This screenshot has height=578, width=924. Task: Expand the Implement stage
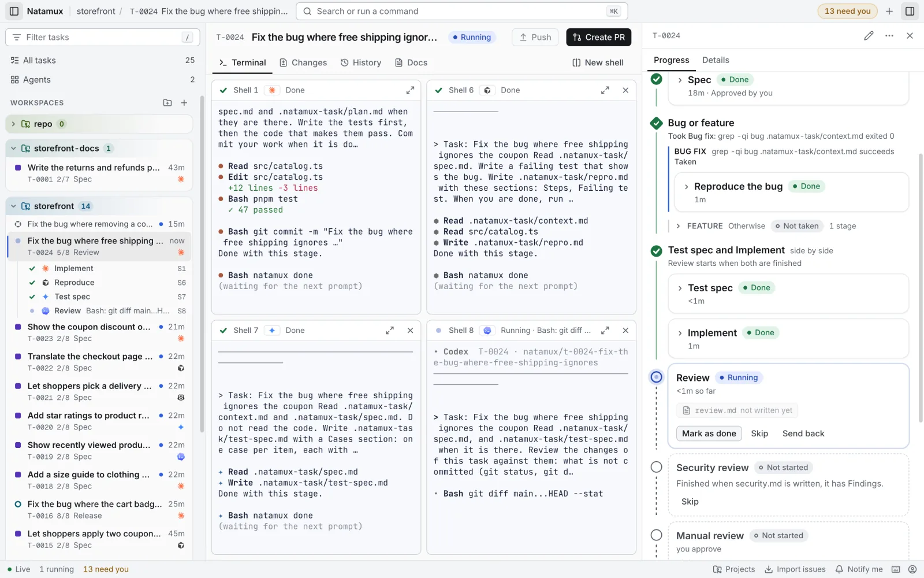pyautogui.click(x=680, y=333)
